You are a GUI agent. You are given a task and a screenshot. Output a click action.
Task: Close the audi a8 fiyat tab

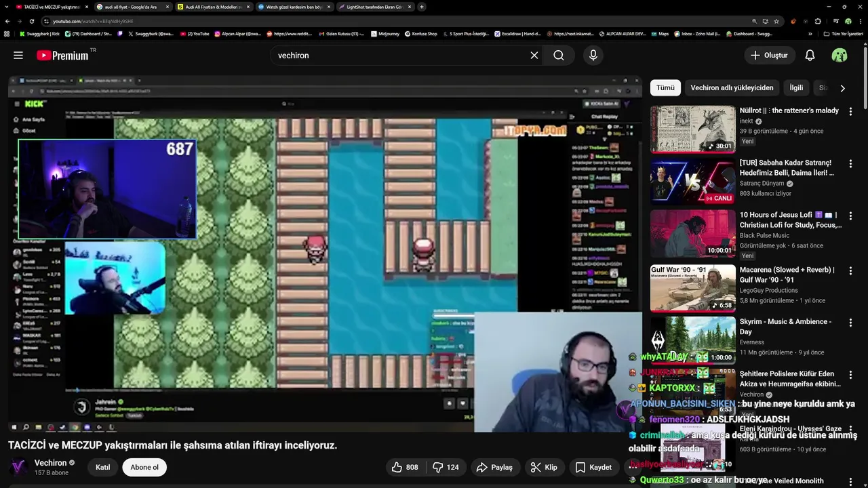pyautogui.click(x=167, y=7)
